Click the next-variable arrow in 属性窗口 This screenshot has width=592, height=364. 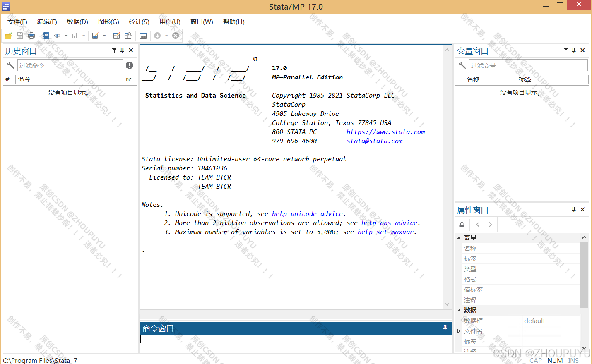click(490, 225)
